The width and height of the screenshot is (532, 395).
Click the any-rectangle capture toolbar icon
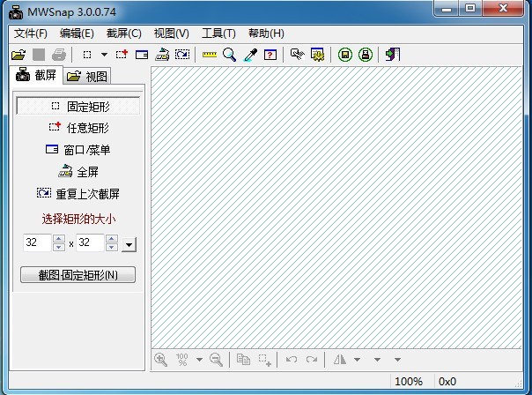pos(122,55)
